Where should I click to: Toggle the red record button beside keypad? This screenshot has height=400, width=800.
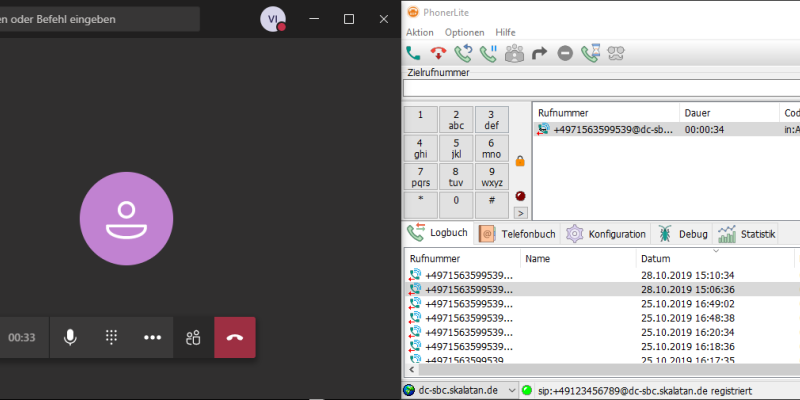pos(520,195)
